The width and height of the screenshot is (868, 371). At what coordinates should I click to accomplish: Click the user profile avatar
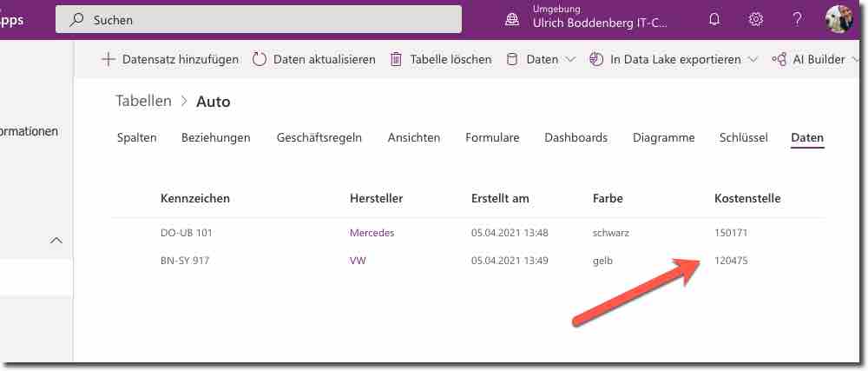(x=838, y=19)
